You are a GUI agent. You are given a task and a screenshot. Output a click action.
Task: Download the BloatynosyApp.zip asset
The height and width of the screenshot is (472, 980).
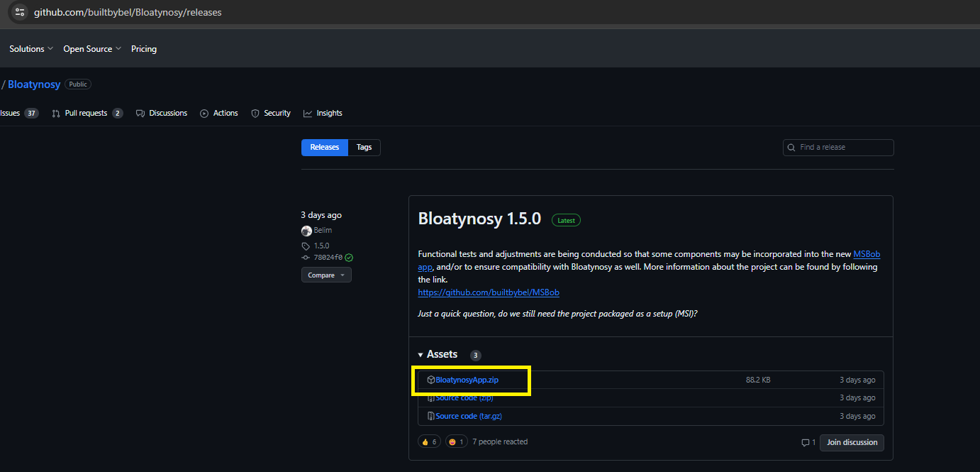coord(467,379)
